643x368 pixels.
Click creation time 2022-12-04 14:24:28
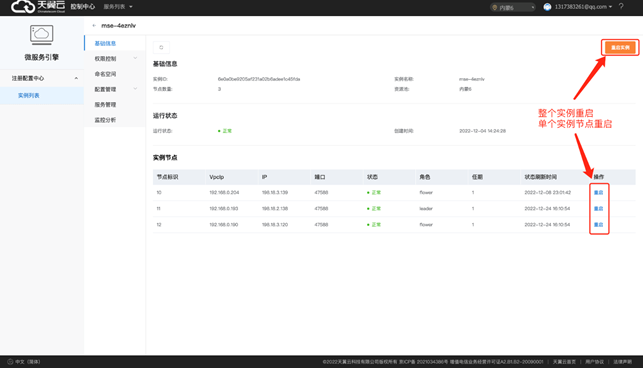click(x=482, y=131)
